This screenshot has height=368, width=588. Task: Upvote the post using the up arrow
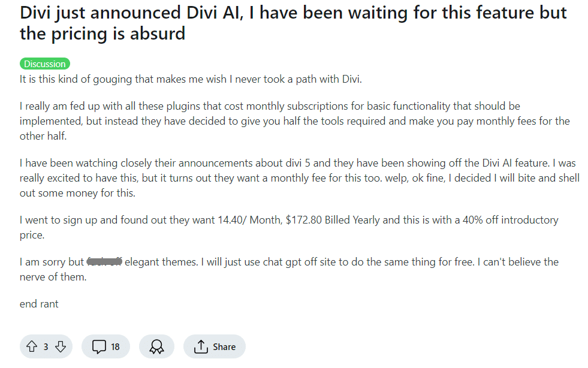click(x=33, y=346)
